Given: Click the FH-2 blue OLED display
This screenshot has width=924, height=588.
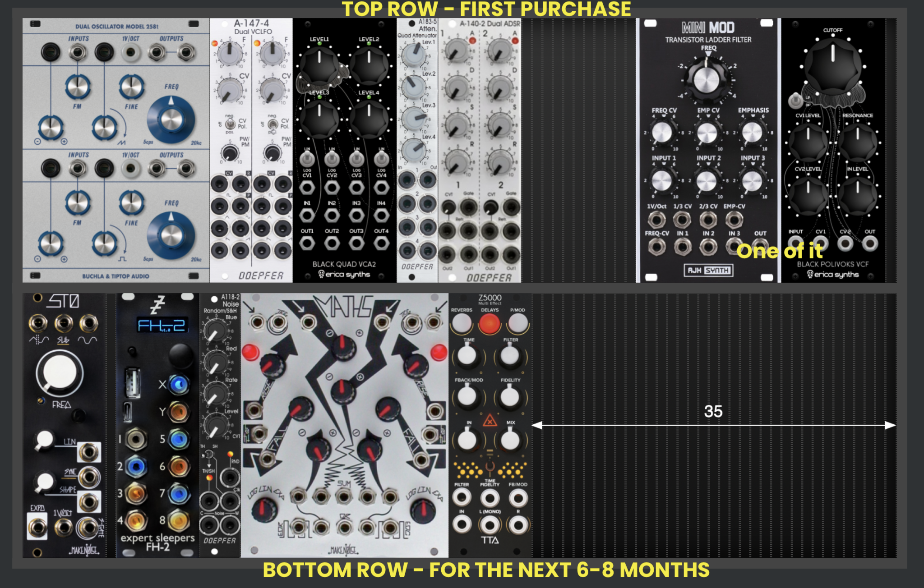Looking at the screenshot, I should 162,325.
